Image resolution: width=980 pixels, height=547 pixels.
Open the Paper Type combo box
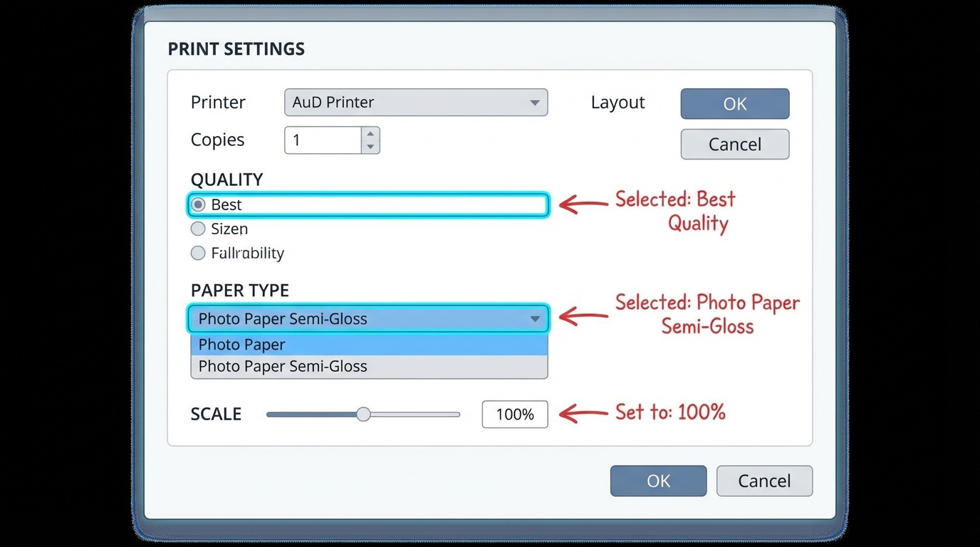(x=368, y=319)
